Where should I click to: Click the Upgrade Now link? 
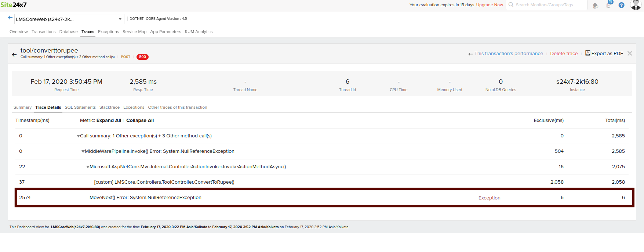point(490,5)
